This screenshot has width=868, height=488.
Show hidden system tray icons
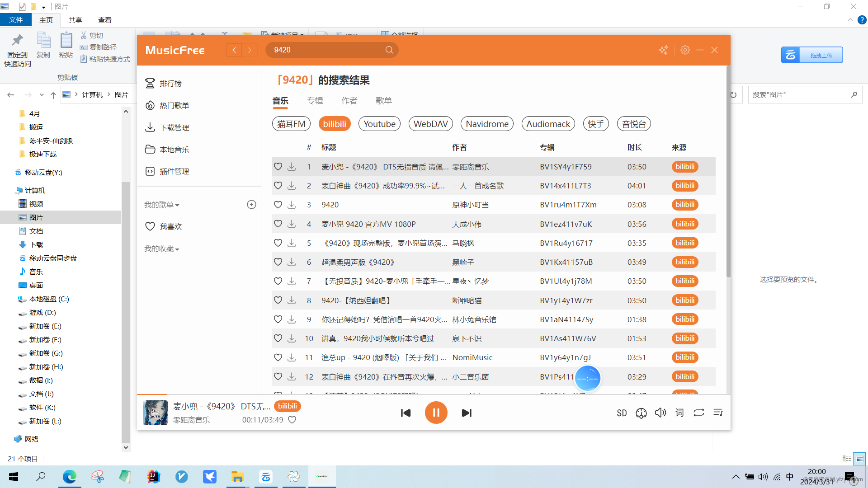[736, 477]
